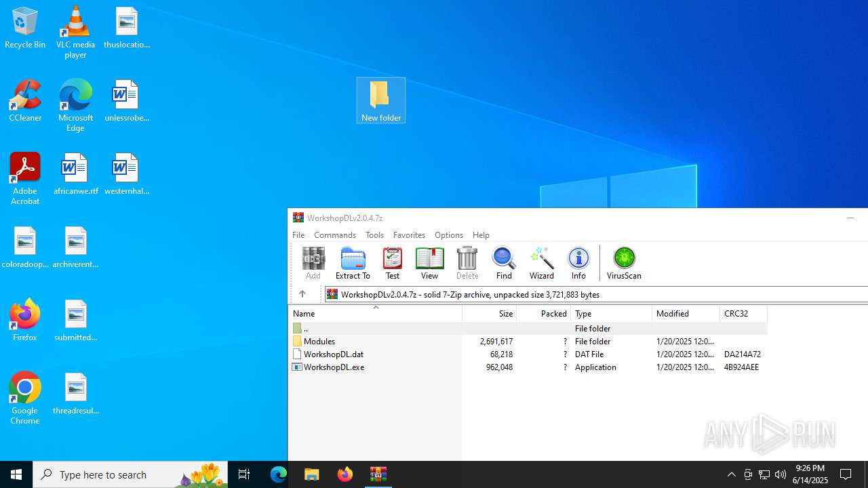This screenshot has height=488, width=868.
Task: Sort by the CRC32 column header
Action: click(743, 313)
